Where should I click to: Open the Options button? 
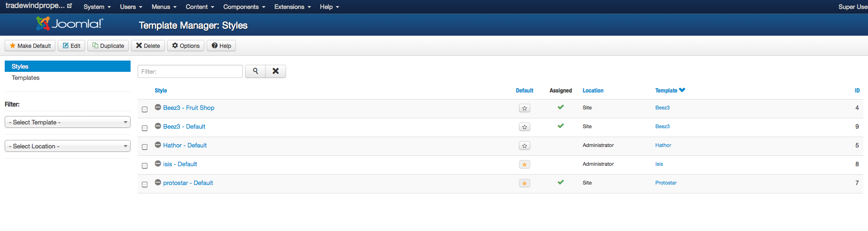click(x=186, y=46)
